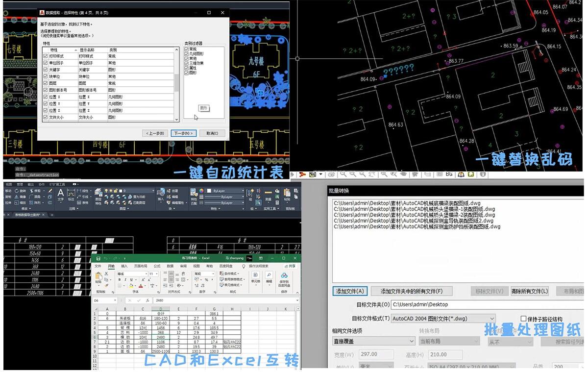Click the 添加文件夹中的所有文件(F) button
The height and width of the screenshot is (372, 588).
[x=411, y=291]
